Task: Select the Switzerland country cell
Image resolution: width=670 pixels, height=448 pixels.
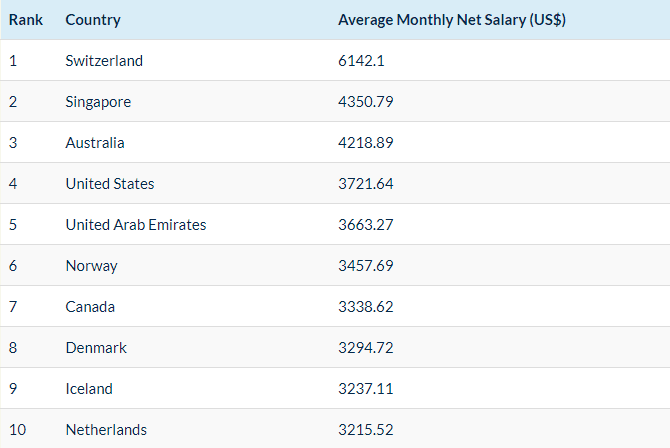Action: point(104,61)
